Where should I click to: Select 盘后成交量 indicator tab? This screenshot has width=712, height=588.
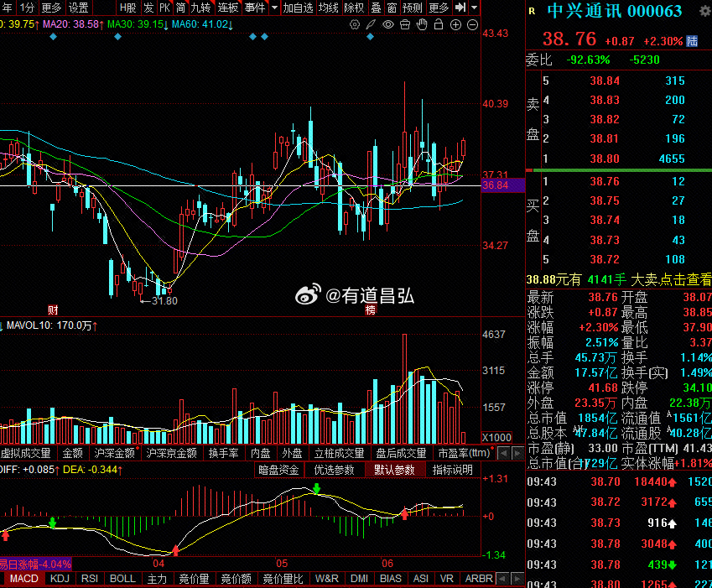point(401,453)
